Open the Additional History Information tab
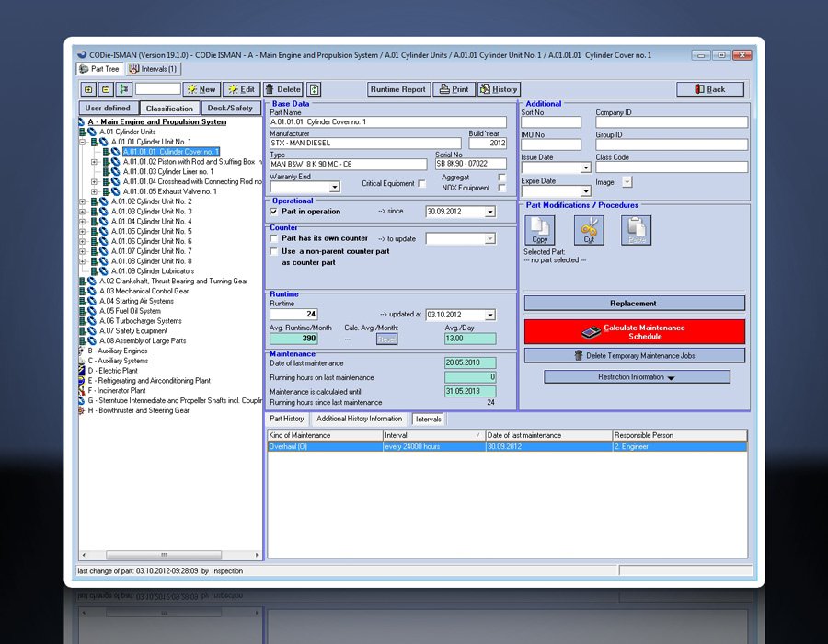 (x=359, y=419)
